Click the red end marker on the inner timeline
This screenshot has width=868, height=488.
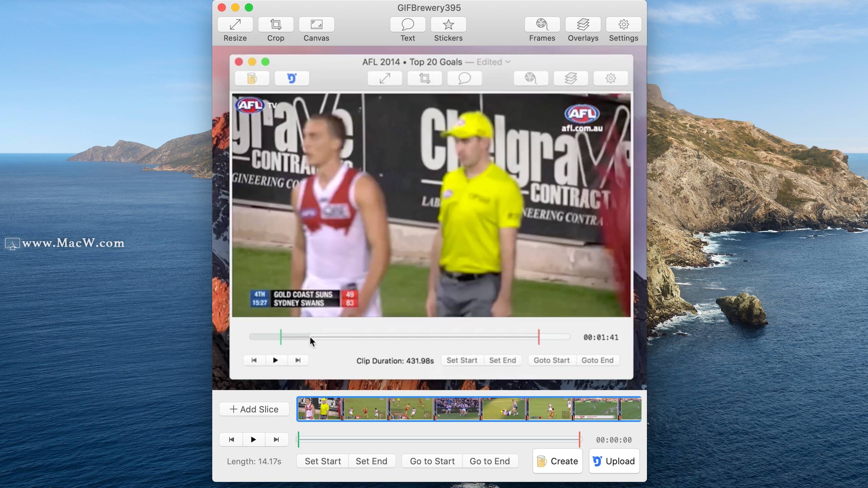coord(538,337)
